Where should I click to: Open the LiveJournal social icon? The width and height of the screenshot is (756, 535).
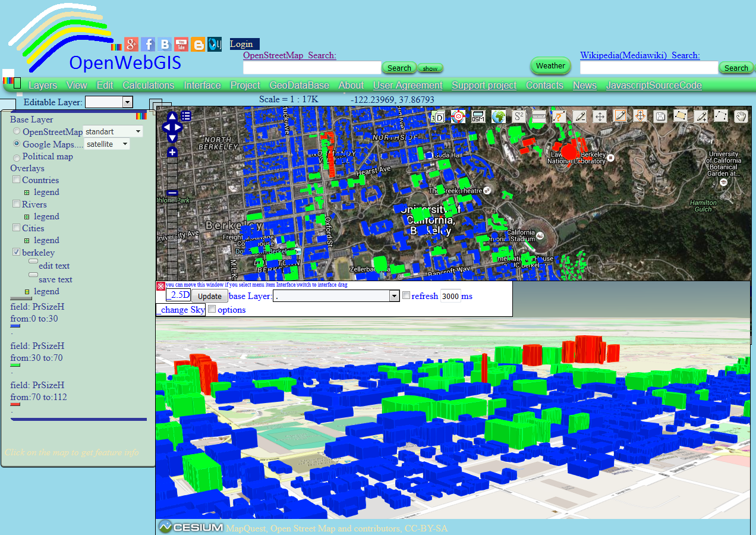215,44
